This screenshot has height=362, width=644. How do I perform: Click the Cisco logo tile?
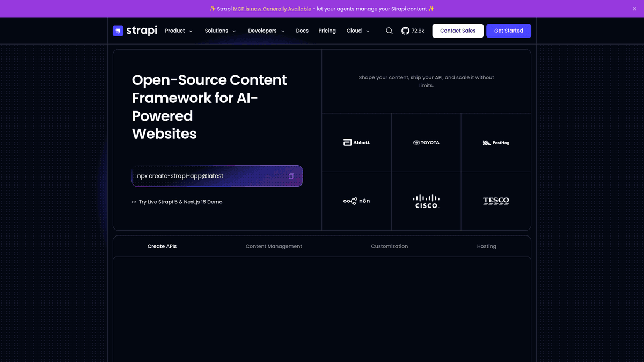click(426, 201)
